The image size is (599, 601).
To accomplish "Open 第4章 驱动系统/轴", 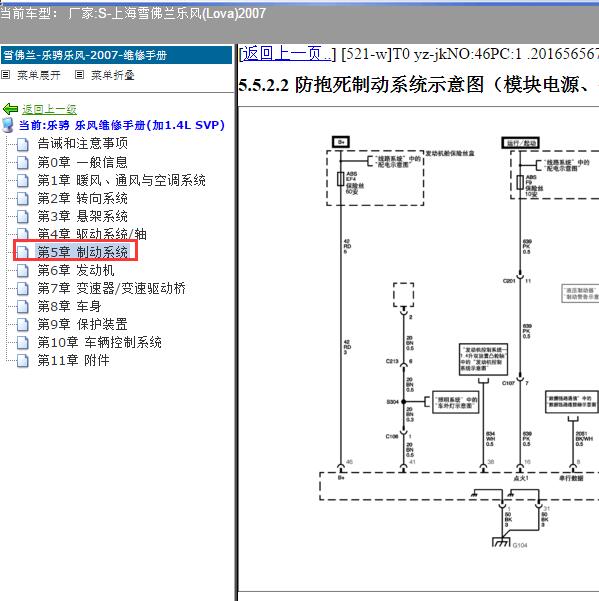I will (x=92, y=233).
